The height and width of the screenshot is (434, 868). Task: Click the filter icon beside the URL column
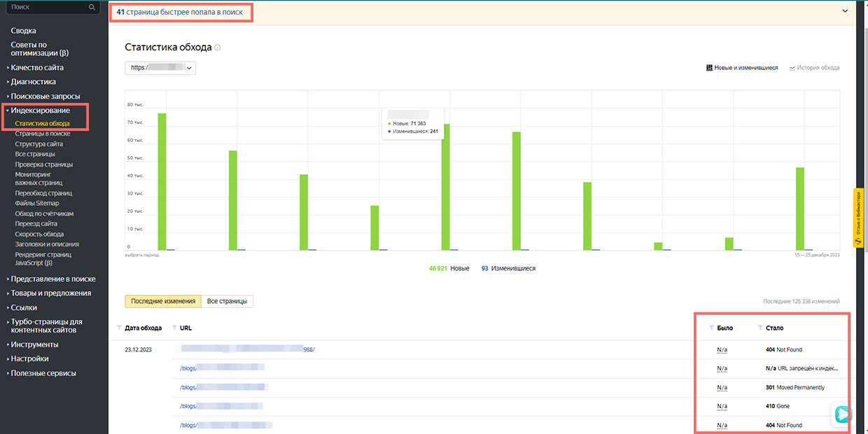[x=174, y=328]
